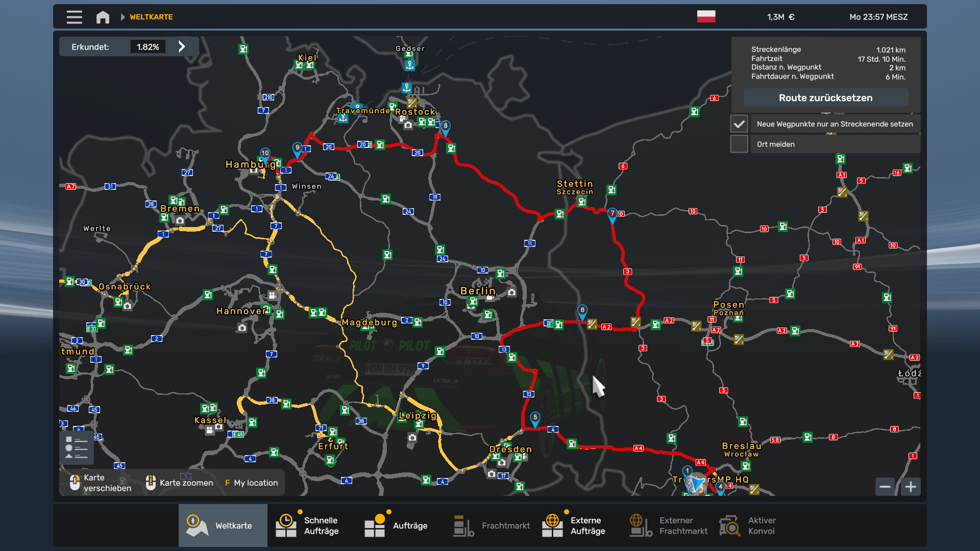Open the Frachtmarkt tab
The image size is (980, 551).
point(489,525)
